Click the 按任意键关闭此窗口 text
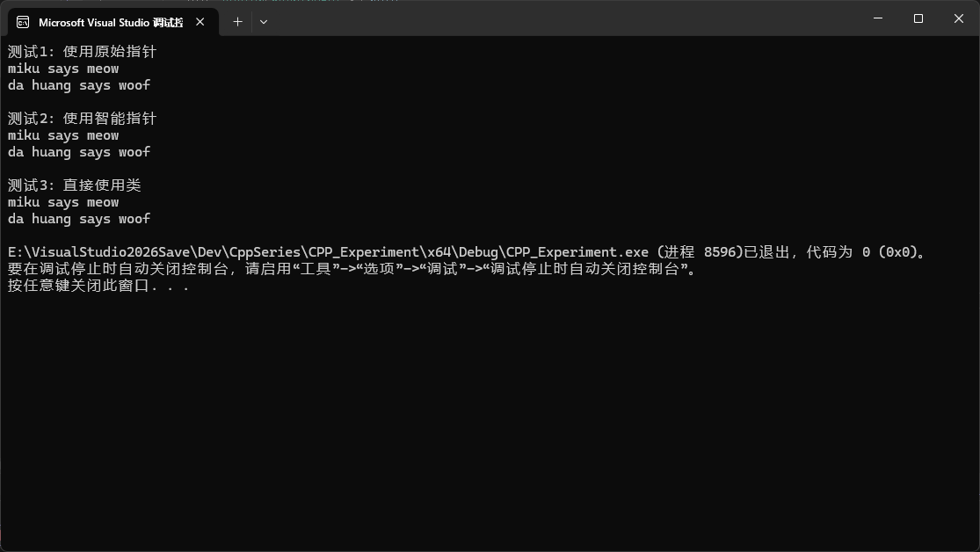 click(95, 285)
